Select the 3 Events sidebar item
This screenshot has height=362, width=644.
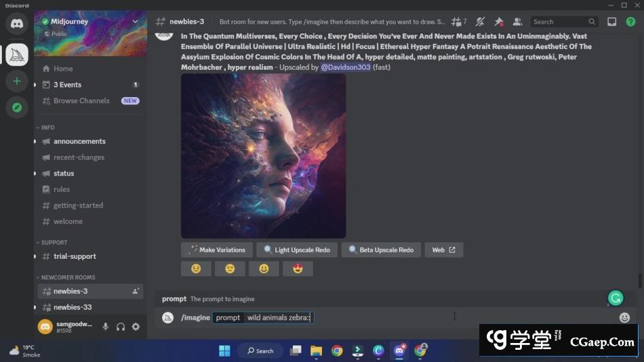(67, 85)
